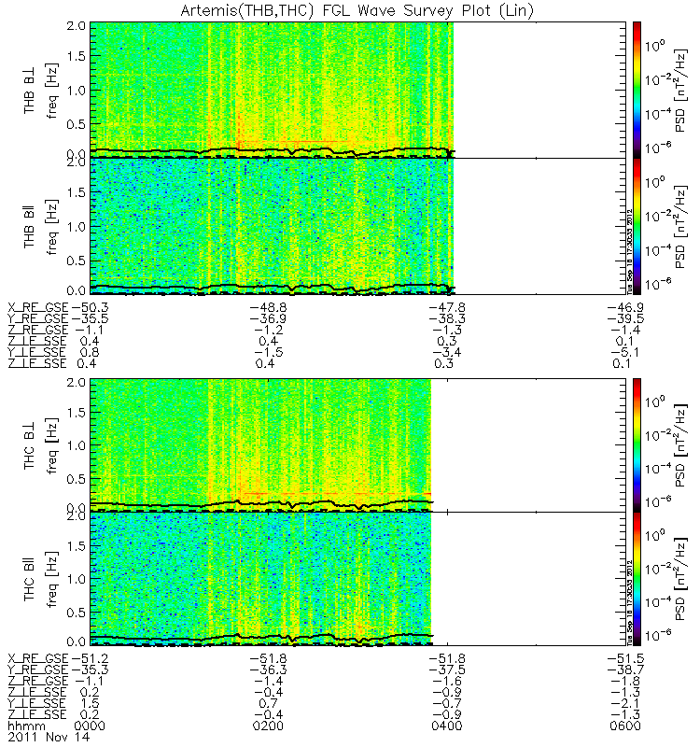
Task: Click the PSD color bar beside THB B-perpendicular panel
Action: click(x=637, y=90)
